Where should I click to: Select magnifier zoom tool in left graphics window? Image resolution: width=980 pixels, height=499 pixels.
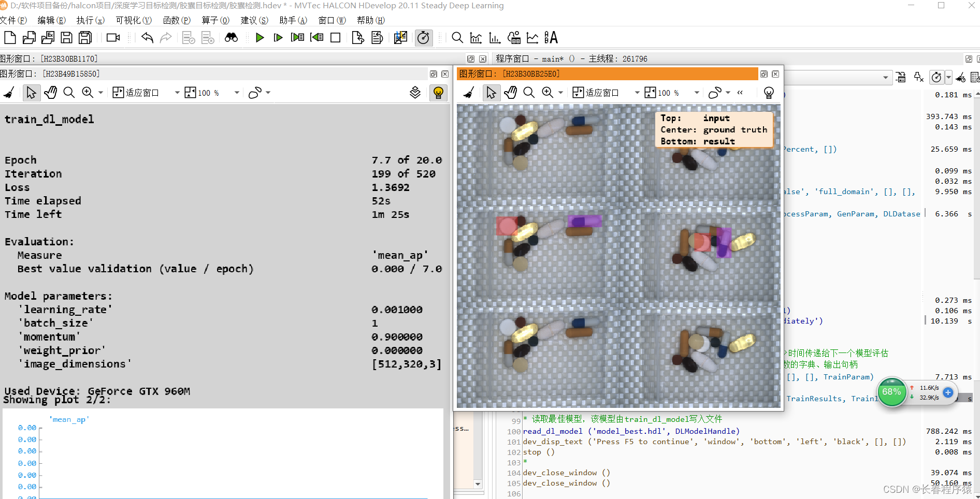coord(68,93)
